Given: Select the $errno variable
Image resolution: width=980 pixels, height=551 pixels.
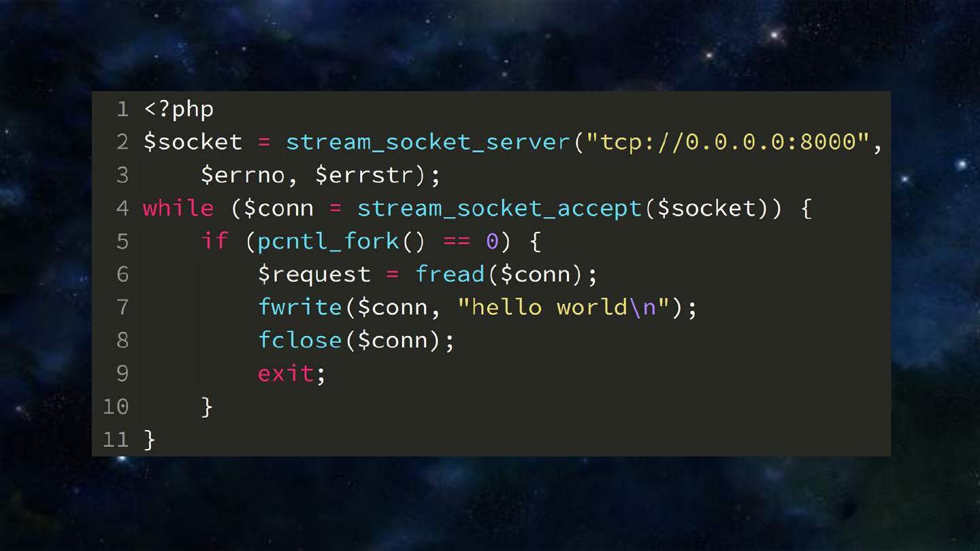Looking at the screenshot, I should coord(242,175).
